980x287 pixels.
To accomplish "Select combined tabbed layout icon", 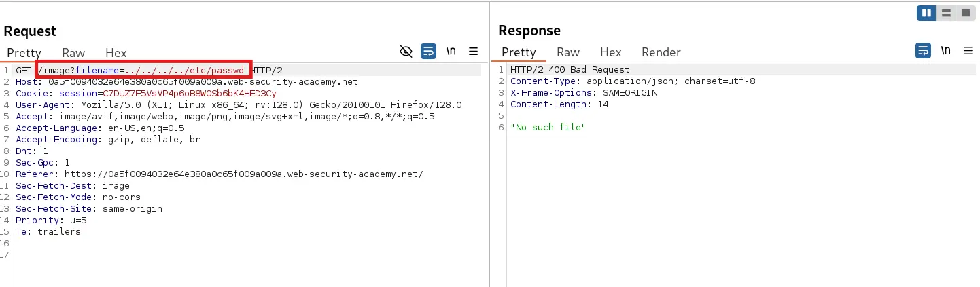I will click(964, 14).
